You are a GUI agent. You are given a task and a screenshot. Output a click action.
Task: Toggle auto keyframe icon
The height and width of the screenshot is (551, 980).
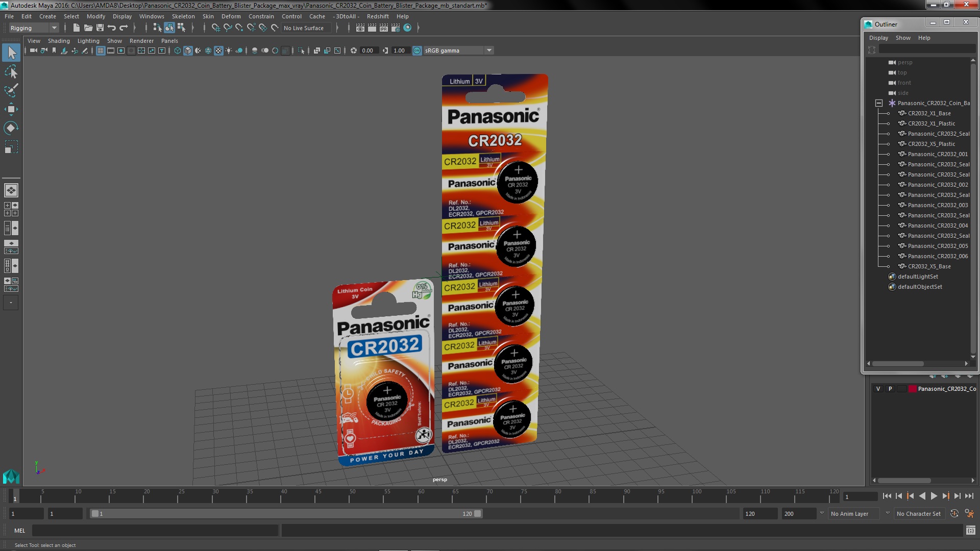[x=954, y=514]
